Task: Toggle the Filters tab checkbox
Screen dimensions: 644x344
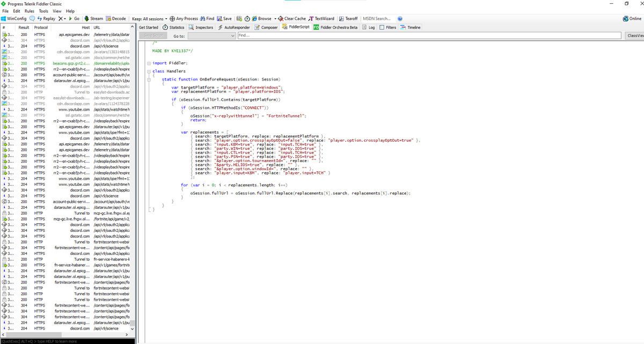Action: pyautogui.click(x=382, y=27)
